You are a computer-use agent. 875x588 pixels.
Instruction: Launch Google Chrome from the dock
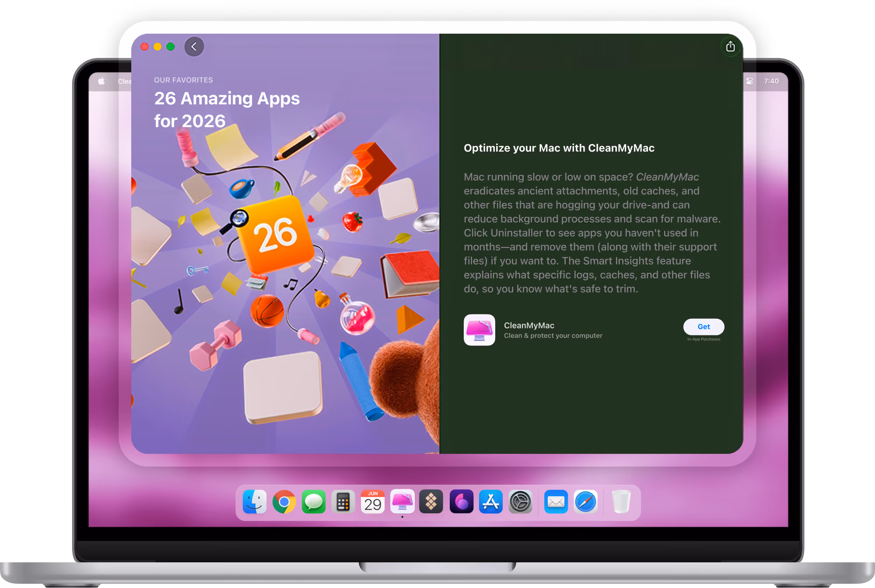pos(284,502)
